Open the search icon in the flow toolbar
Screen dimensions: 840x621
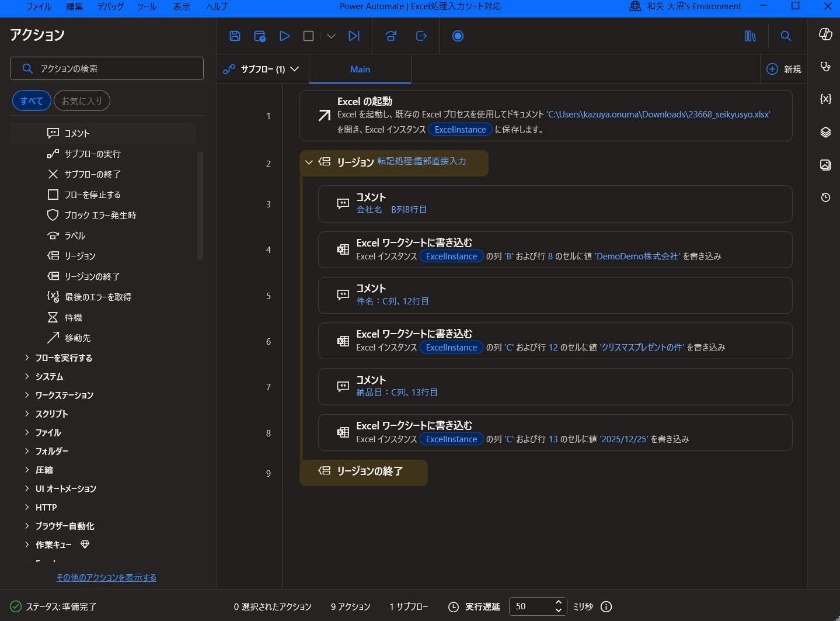click(786, 36)
